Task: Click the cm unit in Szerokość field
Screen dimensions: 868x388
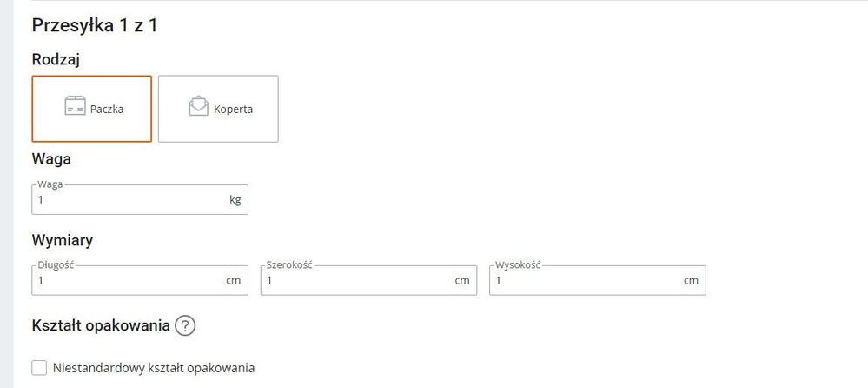Action: pyautogui.click(x=461, y=281)
